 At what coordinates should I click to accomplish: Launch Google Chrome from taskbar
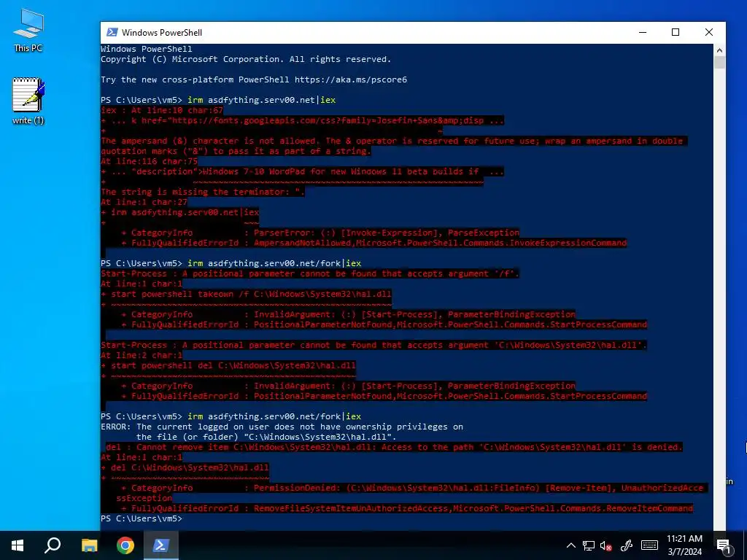pos(125,545)
